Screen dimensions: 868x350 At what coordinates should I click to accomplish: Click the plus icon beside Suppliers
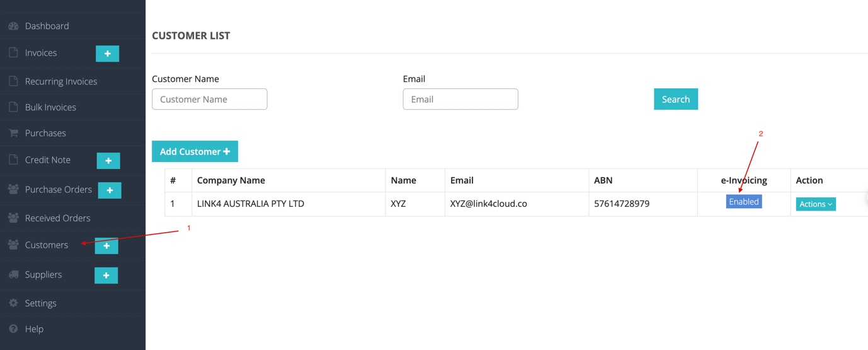point(106,276)
